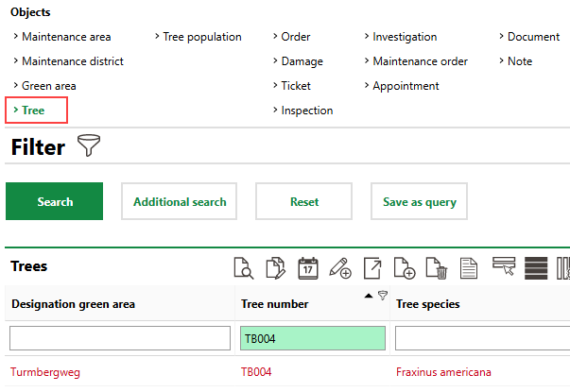570x392 pixels.
Task: Click the add new document icon
Action: (x=404, y=268)
